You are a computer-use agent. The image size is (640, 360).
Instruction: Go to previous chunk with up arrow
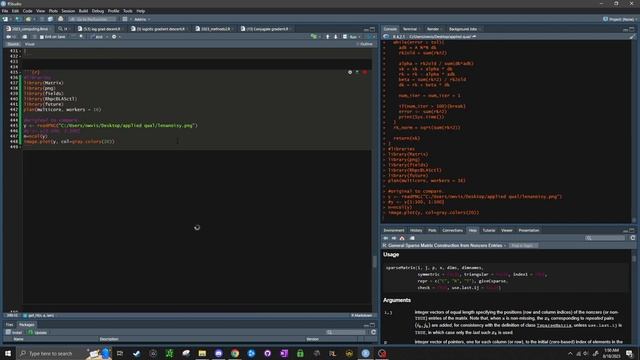[x=327, y=37]
